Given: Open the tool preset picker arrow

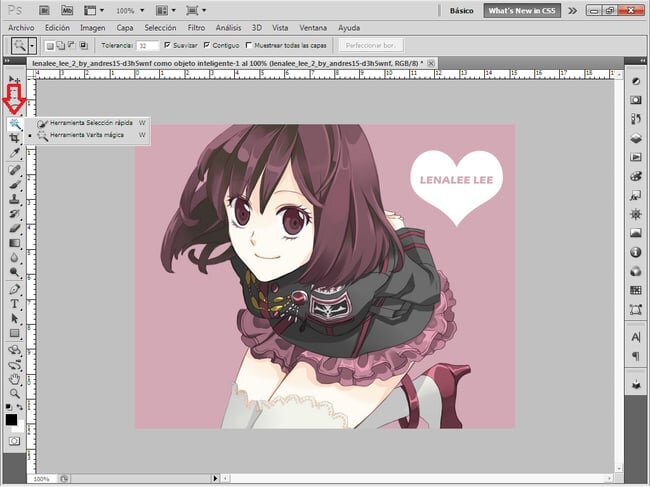Looking at the screenshot, I should click(x=32, y=46).
